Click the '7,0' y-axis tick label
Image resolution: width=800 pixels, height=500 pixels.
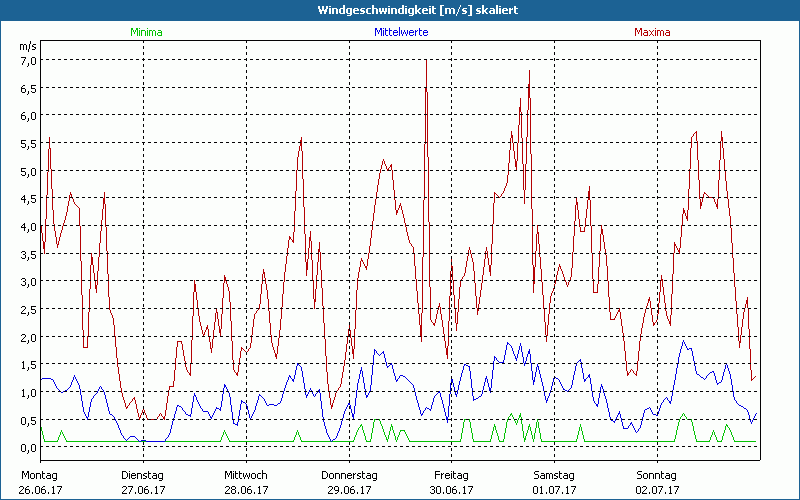pyautogui.click(x=28, y=60)
